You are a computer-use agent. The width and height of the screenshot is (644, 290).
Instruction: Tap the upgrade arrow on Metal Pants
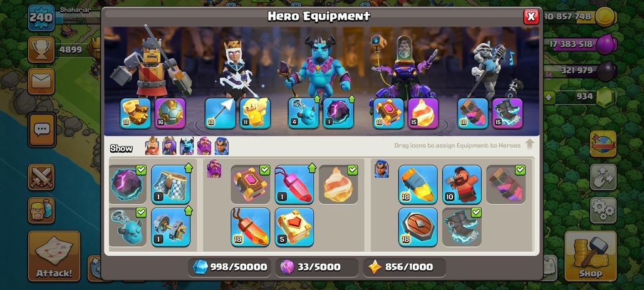click(x=189, y=168)
